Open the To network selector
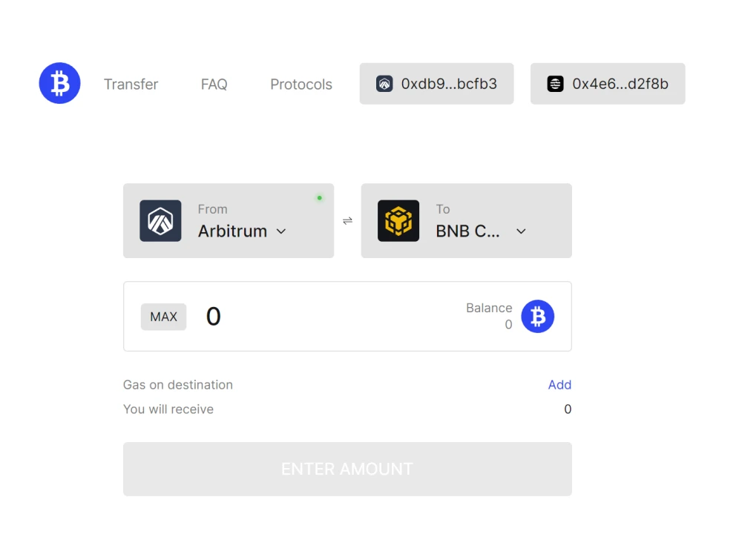The height and width of the screenshot is (560, 742). (467, 221)
